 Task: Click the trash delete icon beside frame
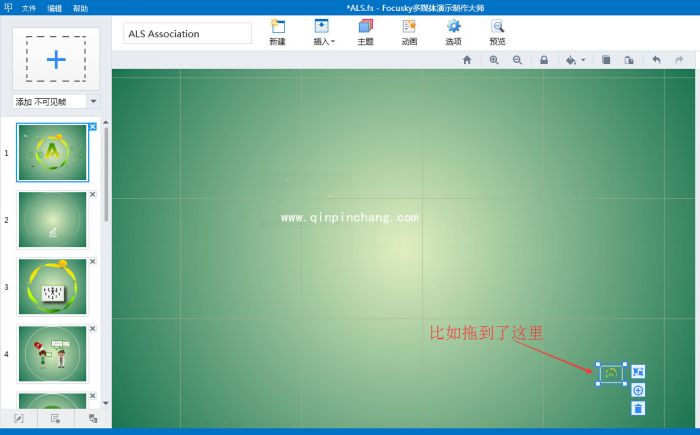click(638, 408)
